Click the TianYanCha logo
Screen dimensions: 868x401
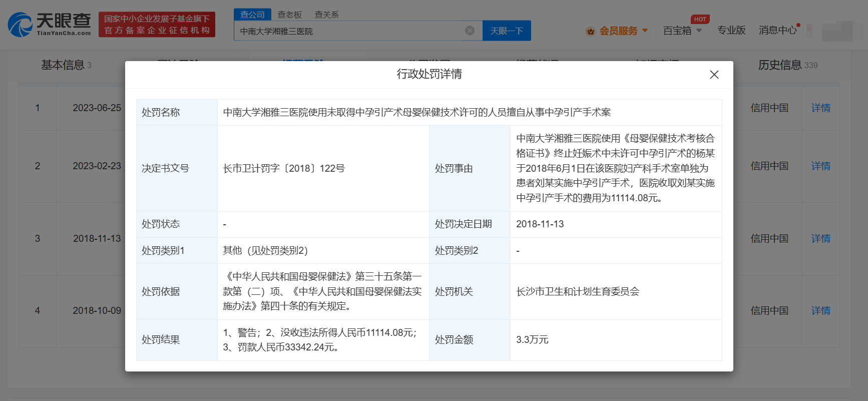tap(49, 25)
